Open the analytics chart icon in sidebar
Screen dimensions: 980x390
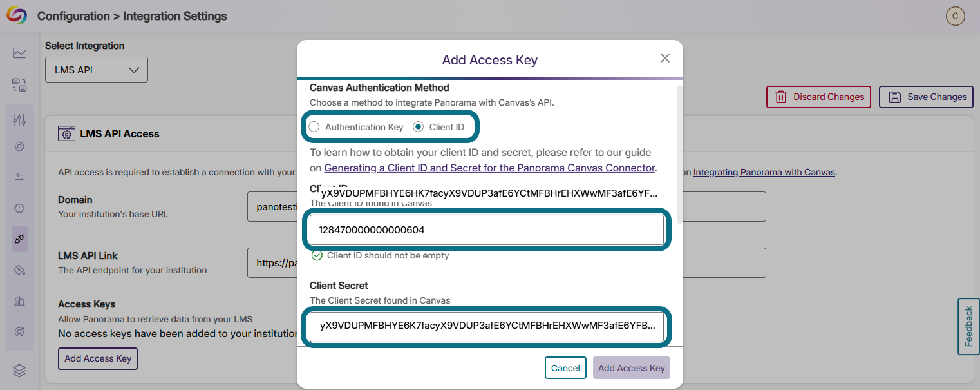click(19, 53)
